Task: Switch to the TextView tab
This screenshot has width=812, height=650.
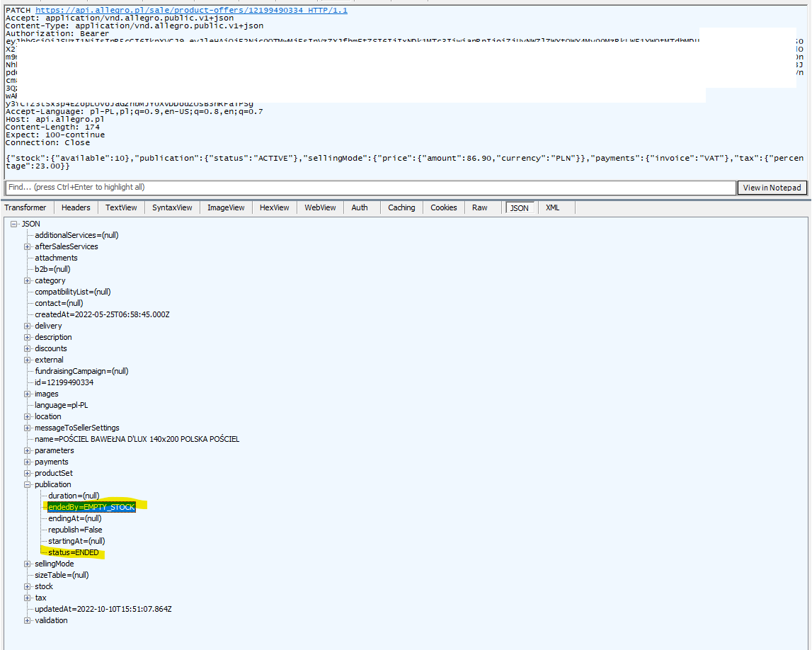Action: point(120,207)
